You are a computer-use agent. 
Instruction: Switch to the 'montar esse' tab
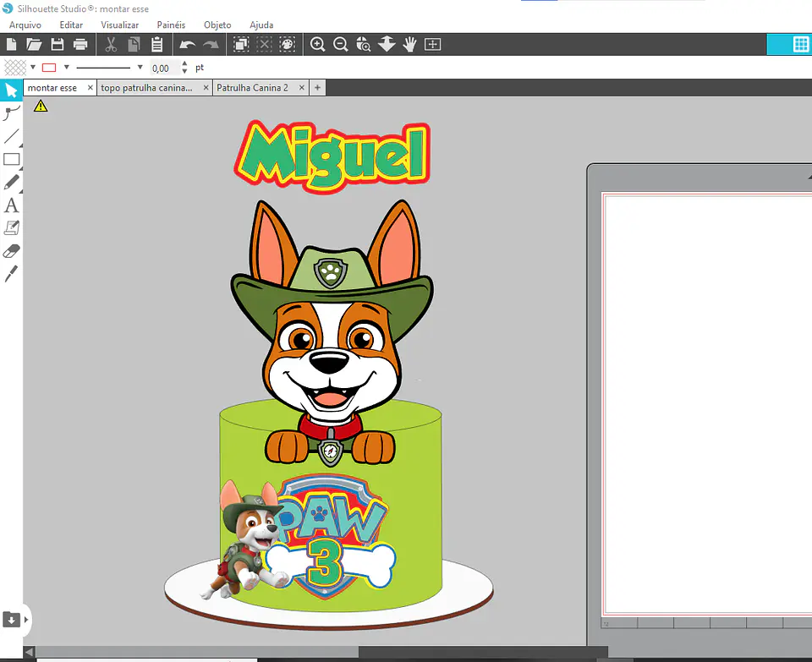pyautogui.click(x=52, y=88)
